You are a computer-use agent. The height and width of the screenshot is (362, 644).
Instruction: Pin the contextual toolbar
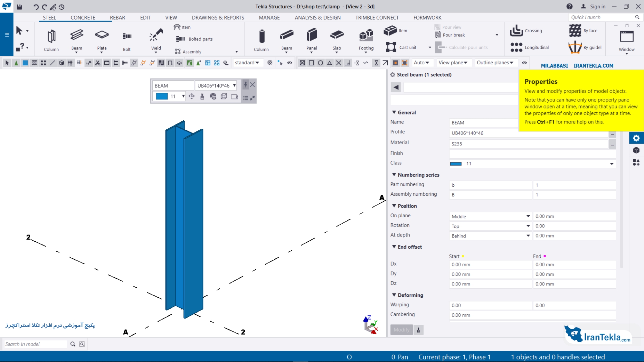click(245, 85)
